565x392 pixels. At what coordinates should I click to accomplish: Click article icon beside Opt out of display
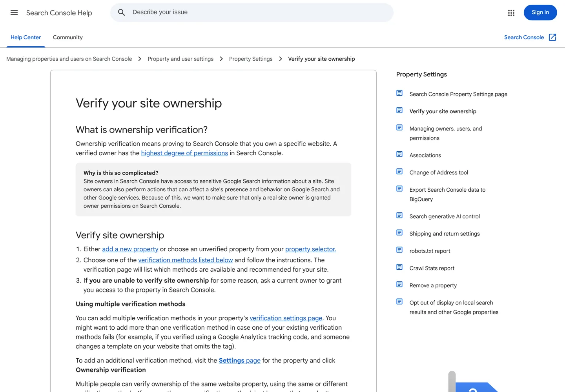(399, 301)
